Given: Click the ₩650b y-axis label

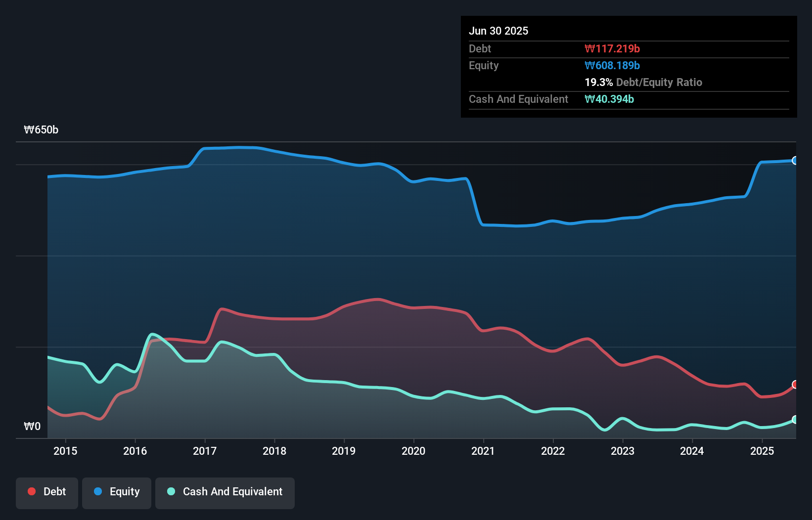Looking at the screenshot, I should (41, 130).
